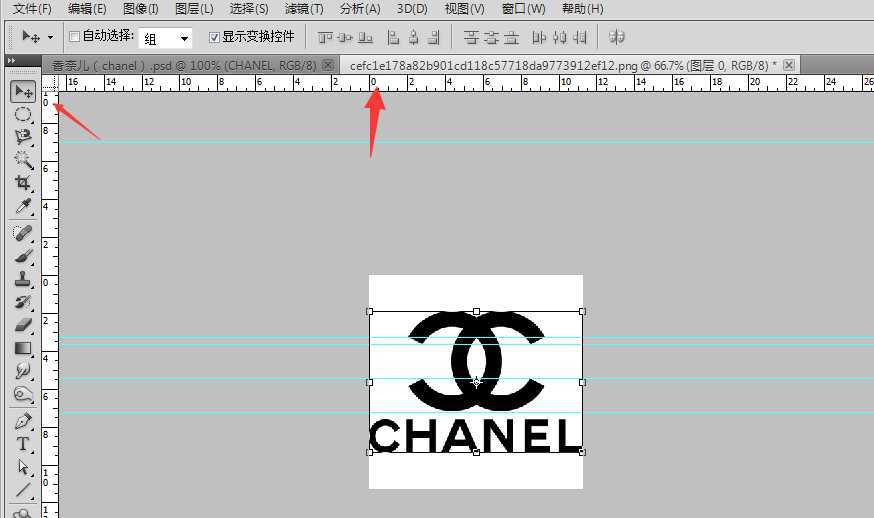Uncheck the 显示变换控件 checkbox

pos(214,37)
